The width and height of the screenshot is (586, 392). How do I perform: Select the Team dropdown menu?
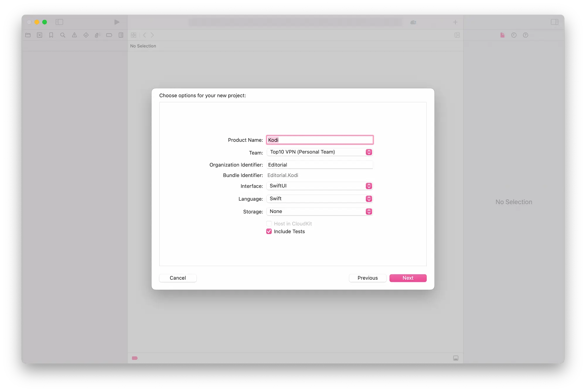point(320,151)
